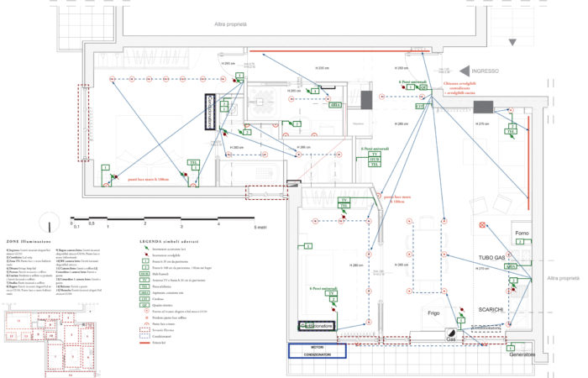Click the Generatore label

coord(522,354)
